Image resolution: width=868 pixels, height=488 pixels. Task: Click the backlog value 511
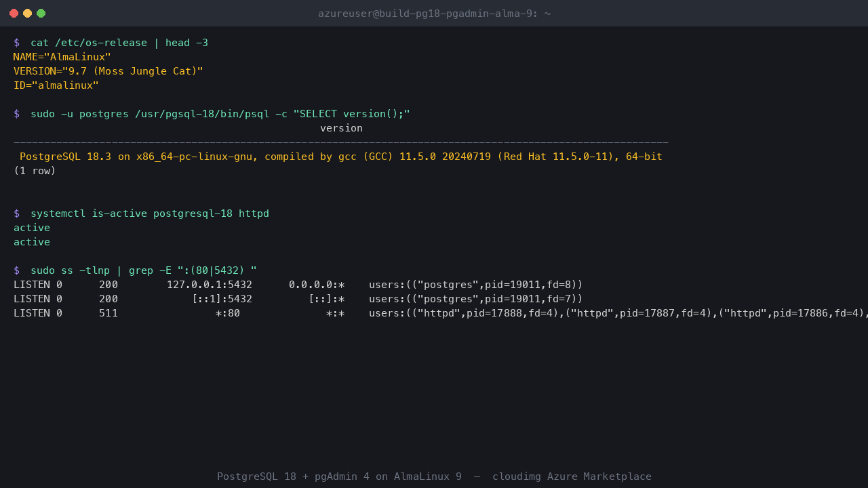tap(108, 313)
